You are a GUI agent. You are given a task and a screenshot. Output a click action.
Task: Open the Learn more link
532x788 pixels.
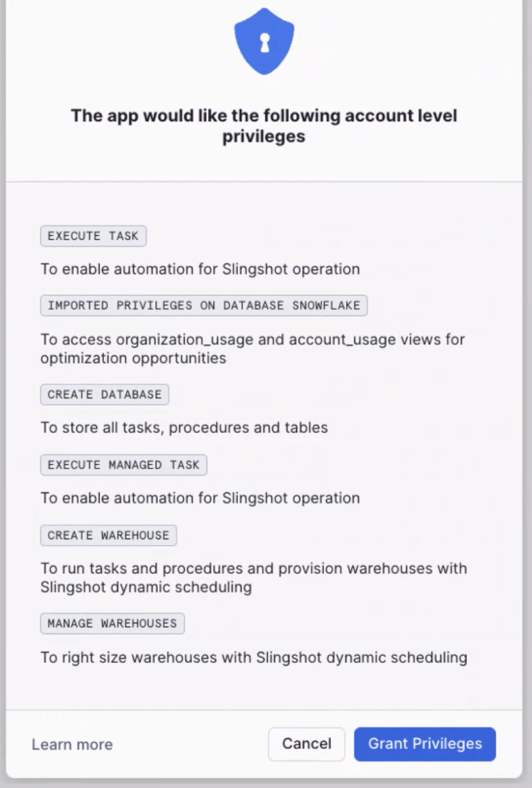[71, 744]
